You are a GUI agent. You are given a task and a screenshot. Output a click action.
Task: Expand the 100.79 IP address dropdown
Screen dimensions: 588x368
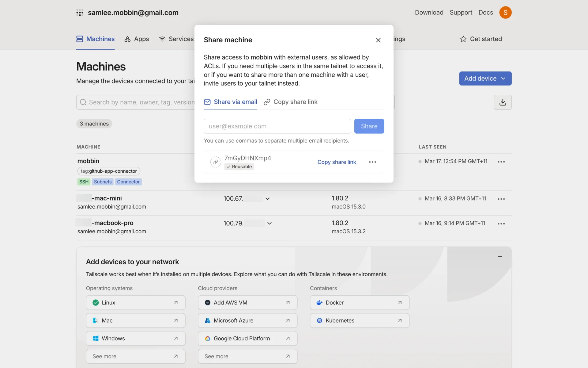click(x=269, y=223)
